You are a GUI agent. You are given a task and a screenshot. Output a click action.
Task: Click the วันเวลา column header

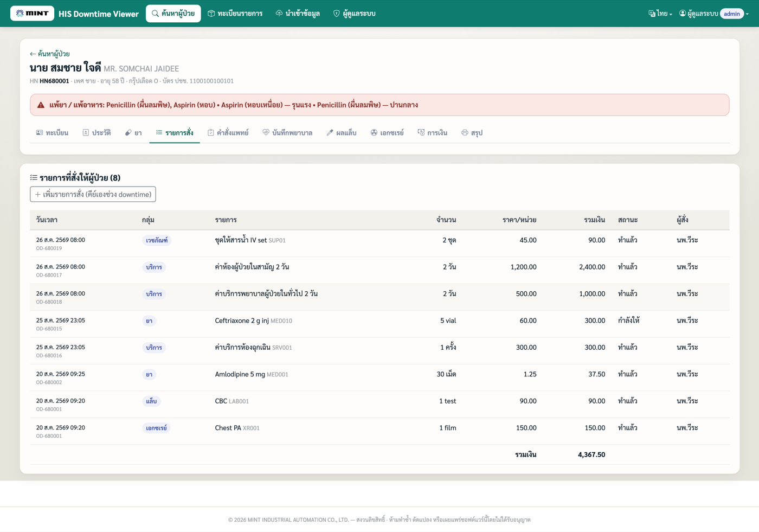pos(47,220)
